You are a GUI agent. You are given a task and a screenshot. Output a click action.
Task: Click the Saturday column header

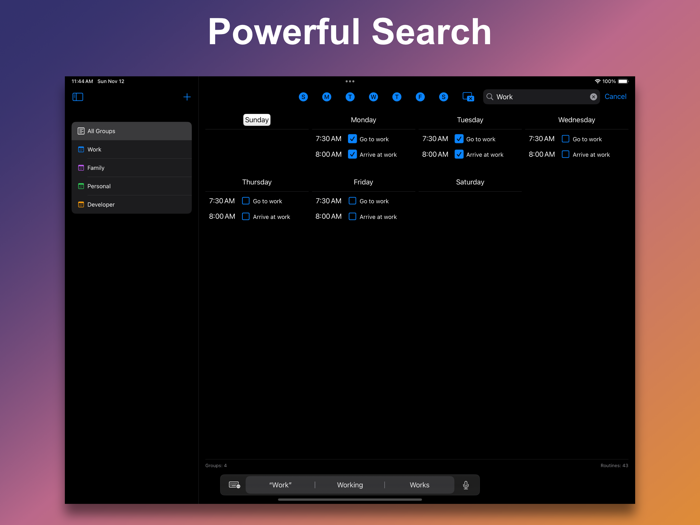pyautogui.click(x=470, y=182)
